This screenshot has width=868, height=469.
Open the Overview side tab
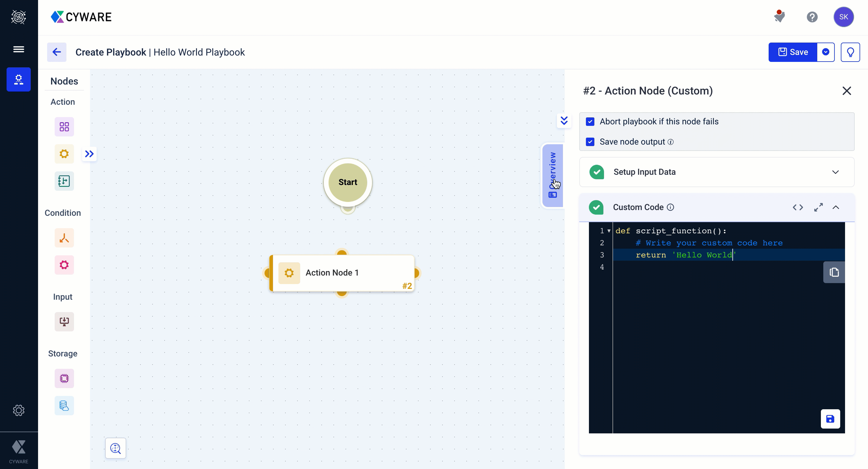tap(553, 175)
